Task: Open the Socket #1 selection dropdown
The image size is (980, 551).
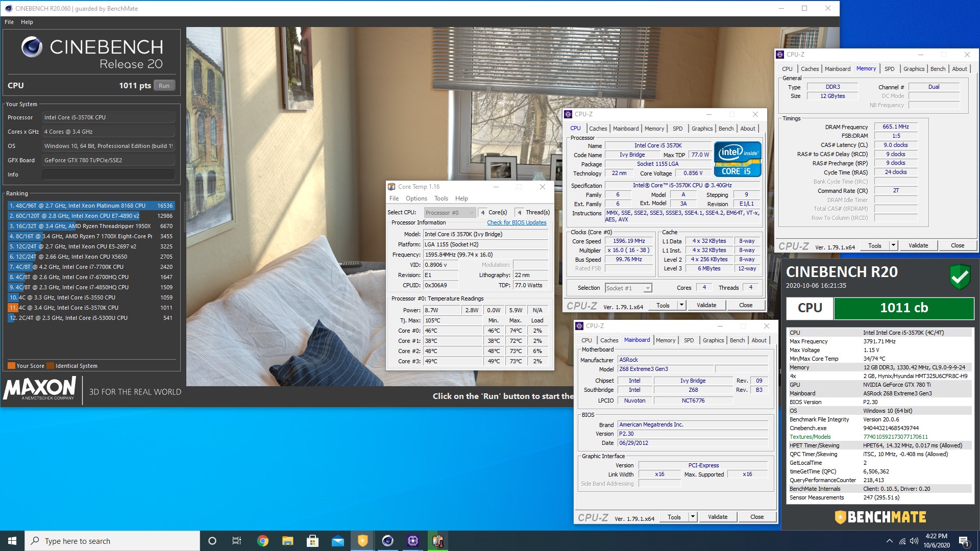Action: (x=628, y=288)
